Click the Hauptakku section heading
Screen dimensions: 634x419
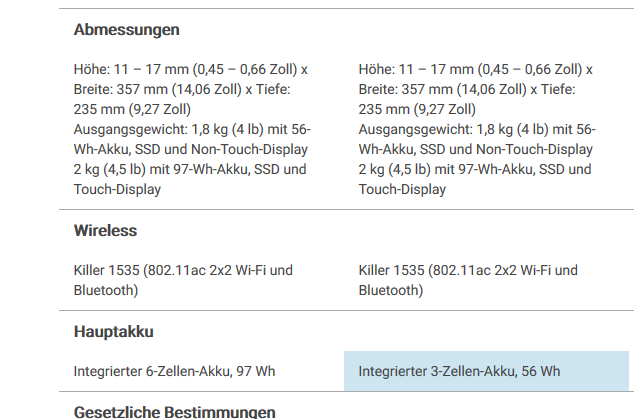pos(114,332)
